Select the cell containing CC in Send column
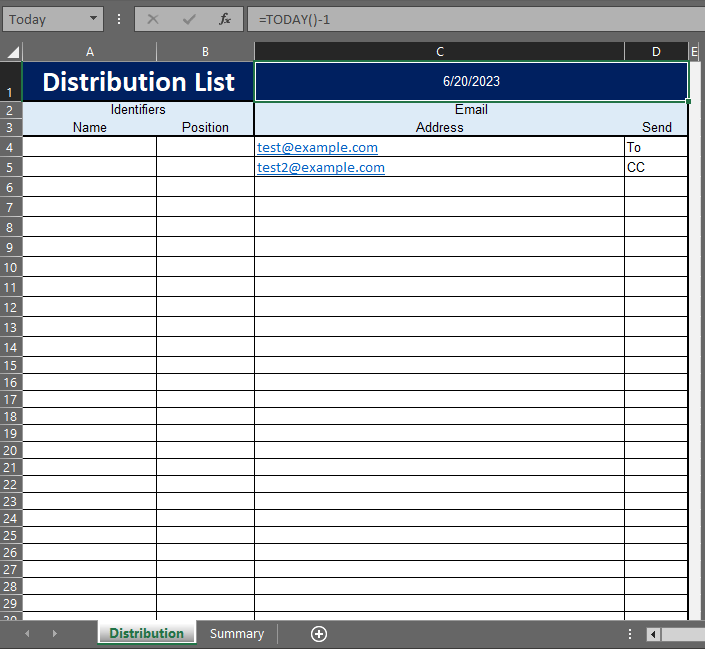Viewport: 705px width, 649px height. pos(655,168)
